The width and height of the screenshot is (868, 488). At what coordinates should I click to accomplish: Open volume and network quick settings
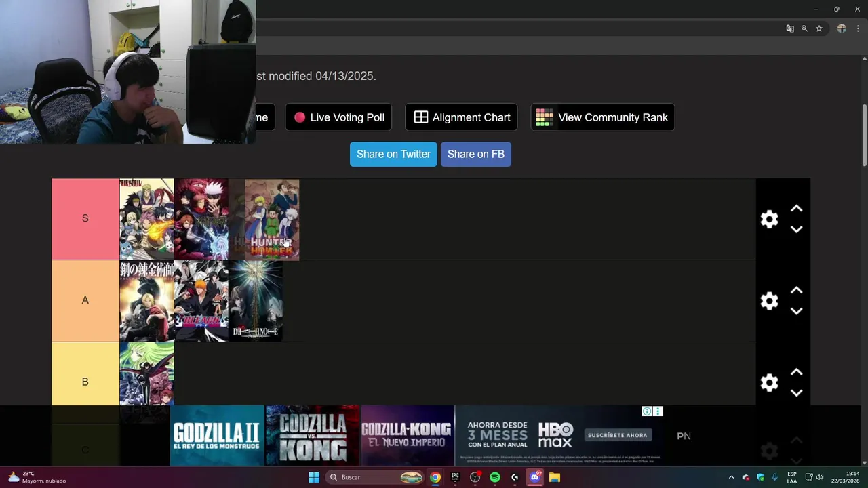coord(815,477)
